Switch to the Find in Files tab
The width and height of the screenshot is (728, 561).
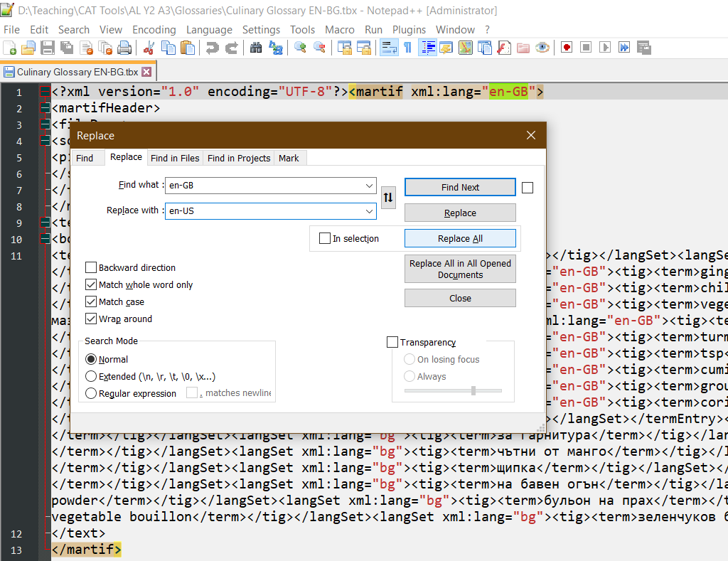pos(175,158)
